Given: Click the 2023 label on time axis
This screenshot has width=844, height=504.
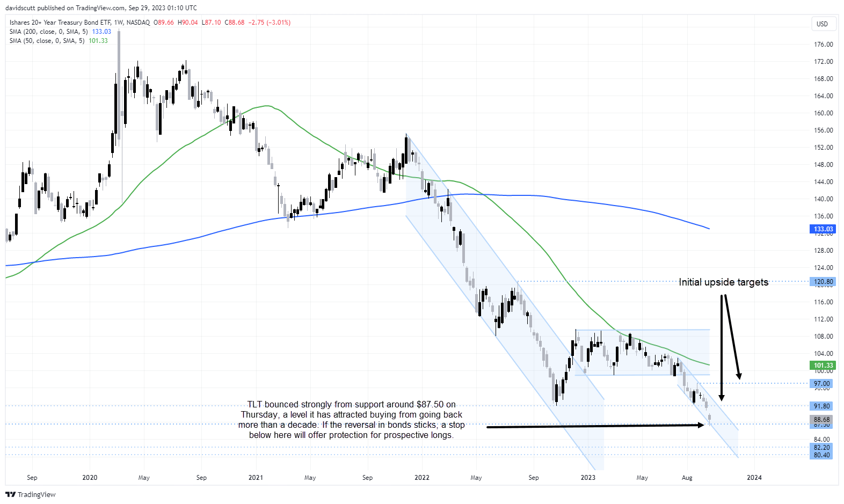Looking at the screenshot, I should 588,478.
